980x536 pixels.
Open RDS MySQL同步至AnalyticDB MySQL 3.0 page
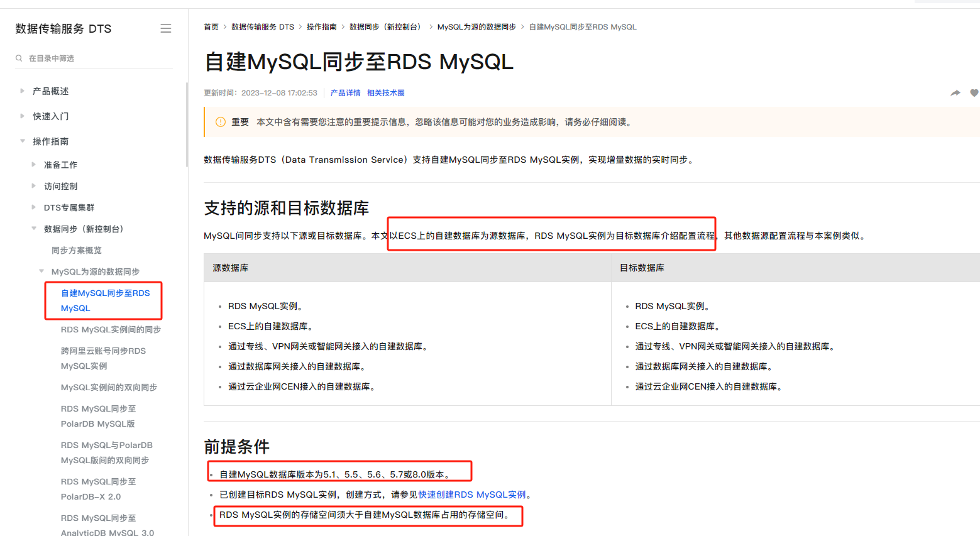(x=107, y=525)
